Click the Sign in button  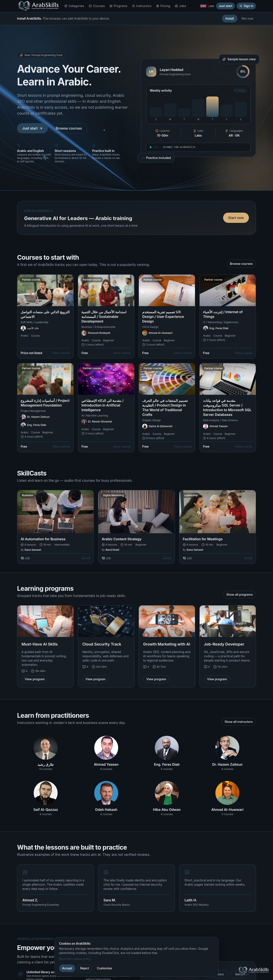(x=246, y=6)
